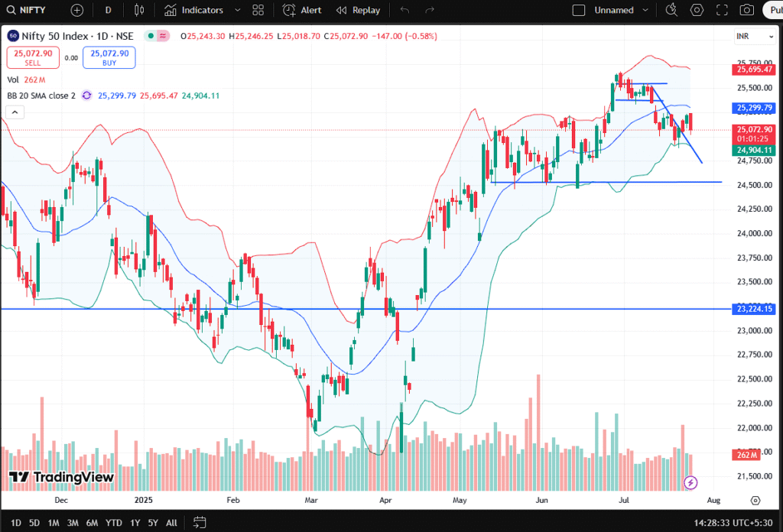Screen dimensions: 783x532
Task: Open the go-to-date calendar icon
Action: pos(200,523)
